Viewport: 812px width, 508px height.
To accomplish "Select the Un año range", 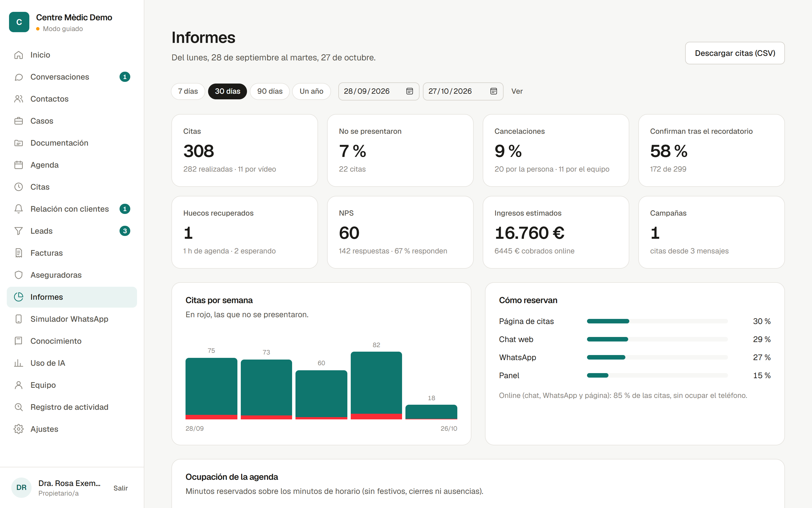I will 311,91.
